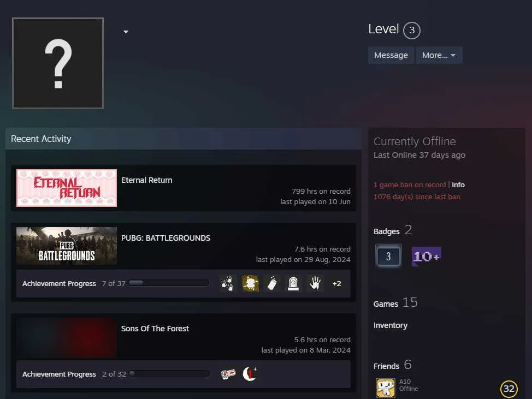
Task: Click the Level 3 badge circle
Action: 411,30
